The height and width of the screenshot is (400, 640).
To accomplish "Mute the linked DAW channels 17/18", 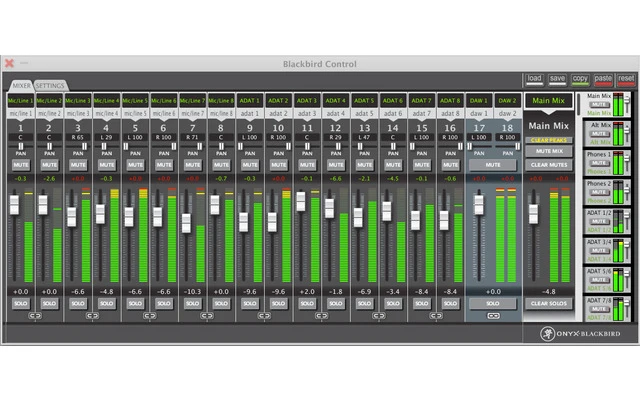I will click(x=493, y=165).
